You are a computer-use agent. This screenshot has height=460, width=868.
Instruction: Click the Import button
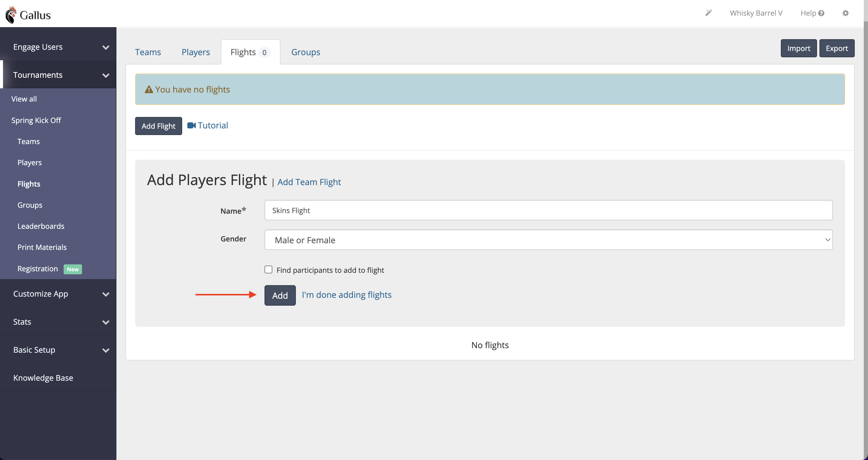798,48
